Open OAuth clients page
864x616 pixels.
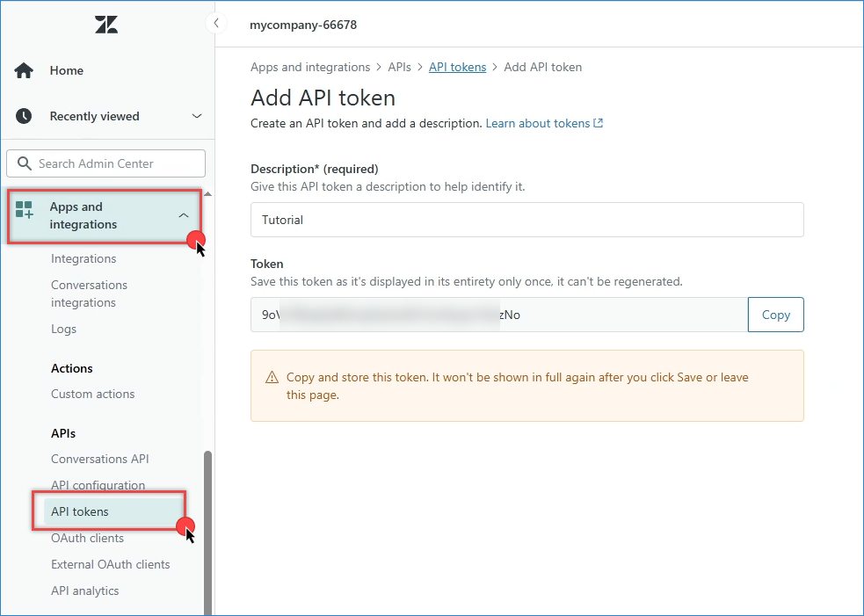point(87,538)
